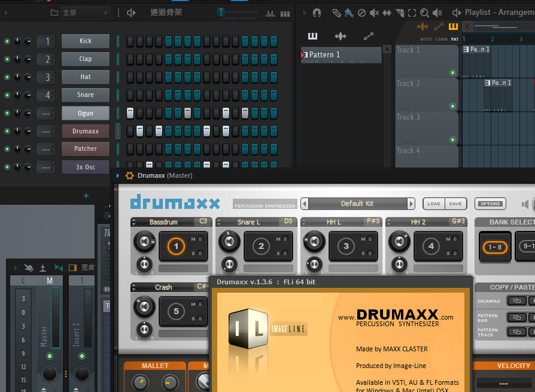
Task: Click the yellow piano icon above PAT
Action: 453,26
